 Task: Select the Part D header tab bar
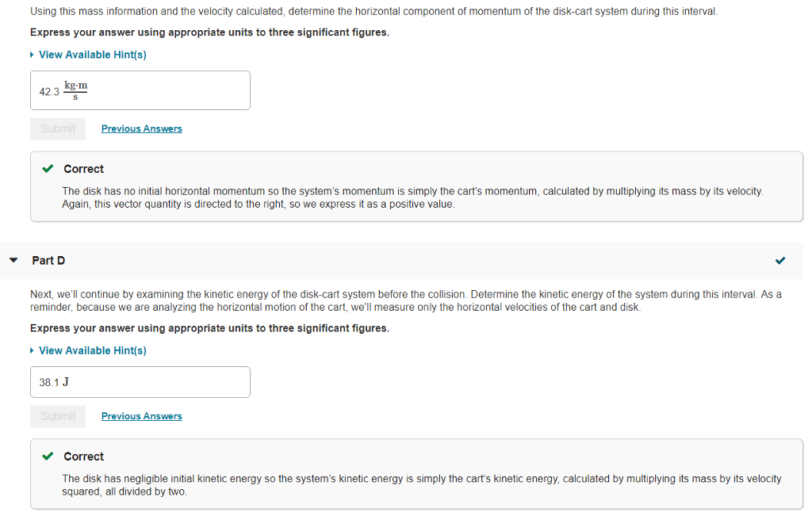(x=406, y=260)
